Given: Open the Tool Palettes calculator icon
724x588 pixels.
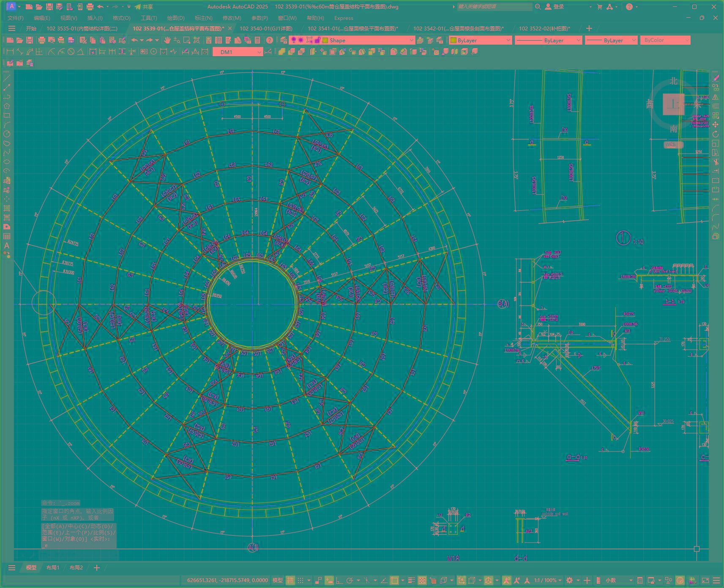Looking at the screenshot, I should pos(257,40).
